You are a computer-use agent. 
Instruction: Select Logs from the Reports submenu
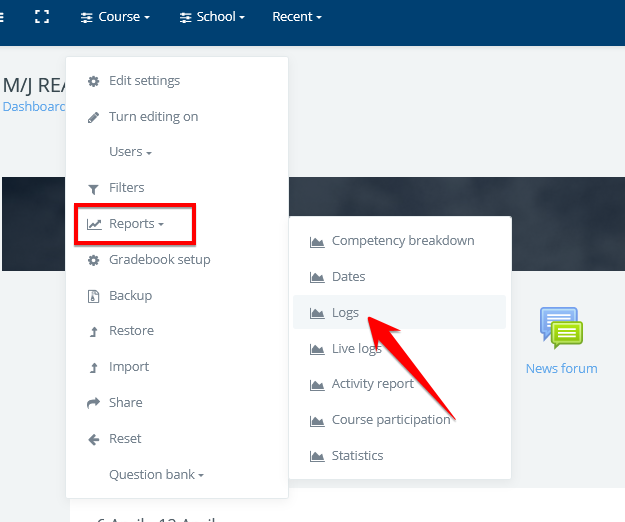pos(345,313)
